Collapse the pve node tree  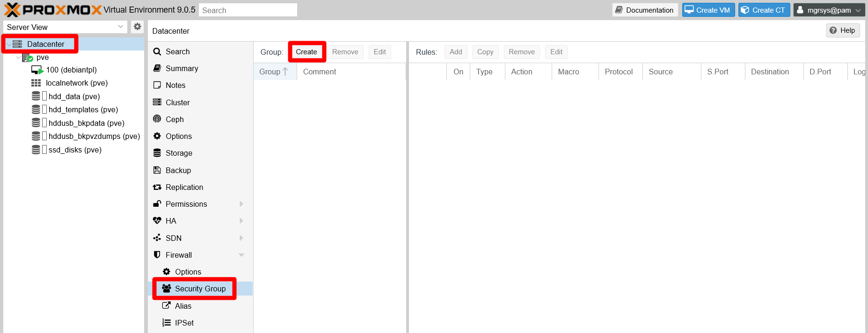click(x=19, y=58)
